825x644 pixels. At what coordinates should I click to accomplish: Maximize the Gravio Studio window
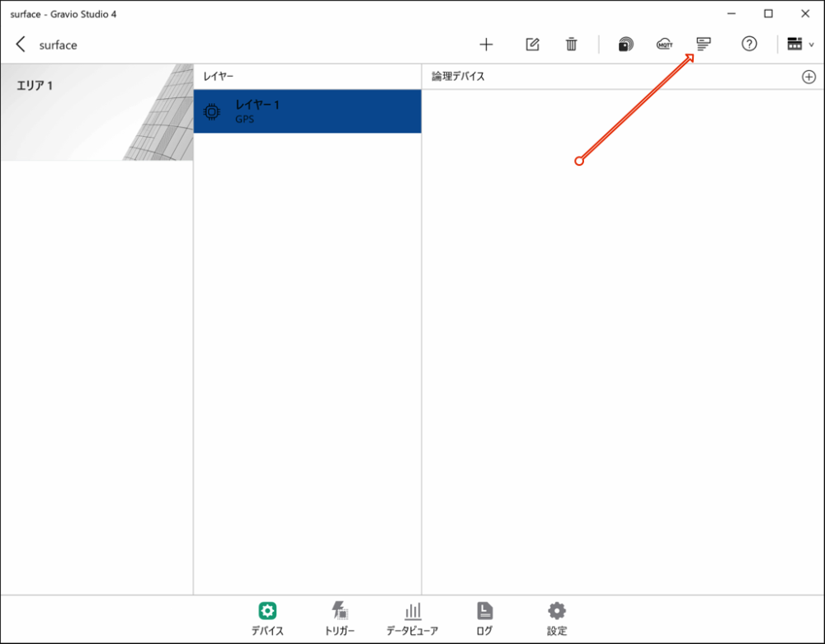tap(768, 13)
